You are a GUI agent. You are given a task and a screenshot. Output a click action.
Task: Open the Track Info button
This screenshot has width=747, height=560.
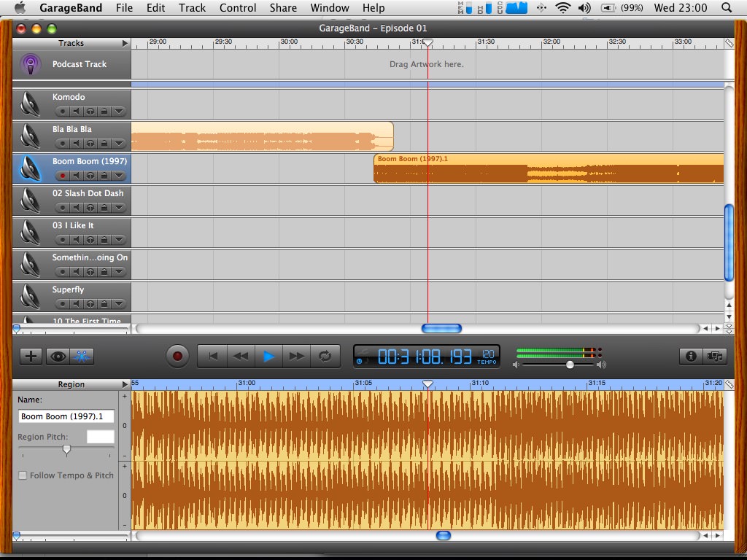point(692,356)
